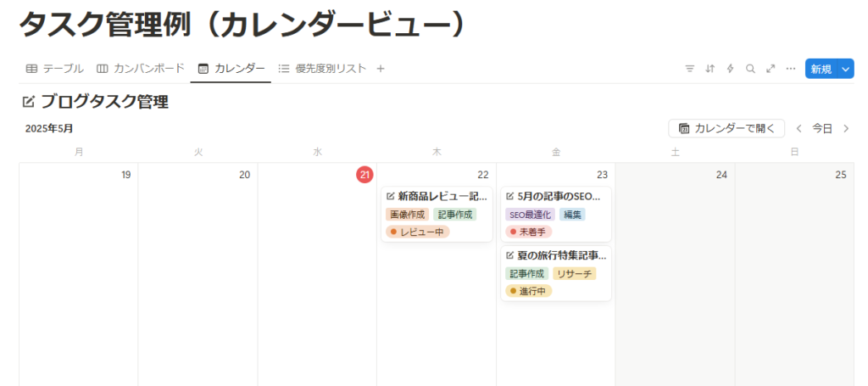The height and width of the screenshot is (386, 868).
Task: Select the カレンダー view tab
Action: pos(231,69)
